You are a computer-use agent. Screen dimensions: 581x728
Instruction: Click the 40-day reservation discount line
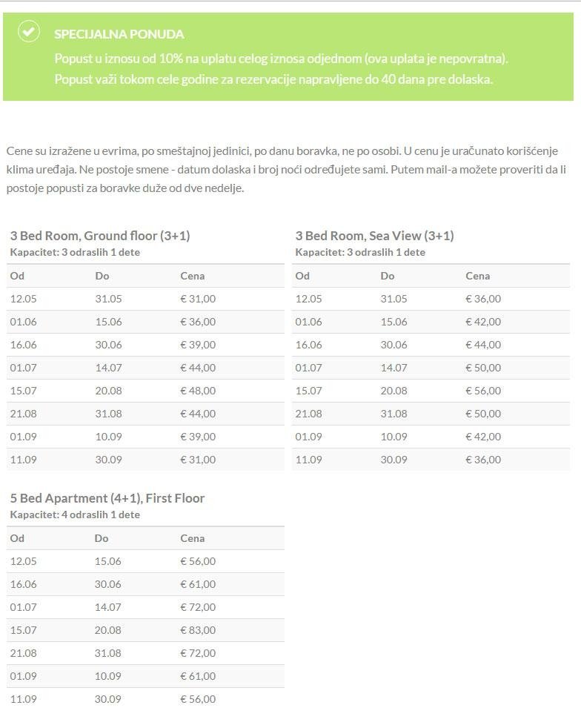click(x=273, y=79)
